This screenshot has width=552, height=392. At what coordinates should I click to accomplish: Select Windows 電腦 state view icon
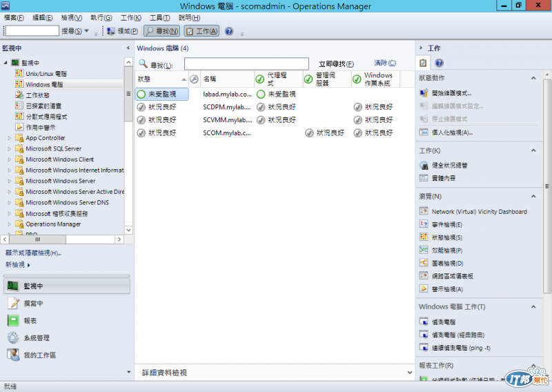(x=19, y=84)
